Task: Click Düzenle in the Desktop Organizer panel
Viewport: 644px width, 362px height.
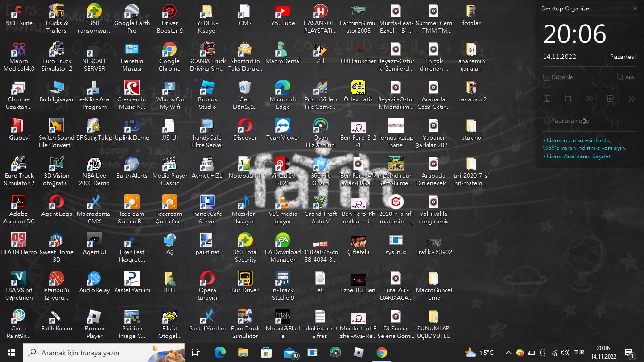Action: coord(558,77)
